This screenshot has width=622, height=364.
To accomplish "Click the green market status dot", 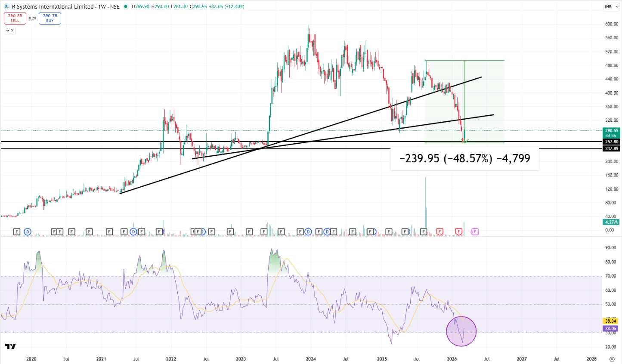I will point(125,6).
